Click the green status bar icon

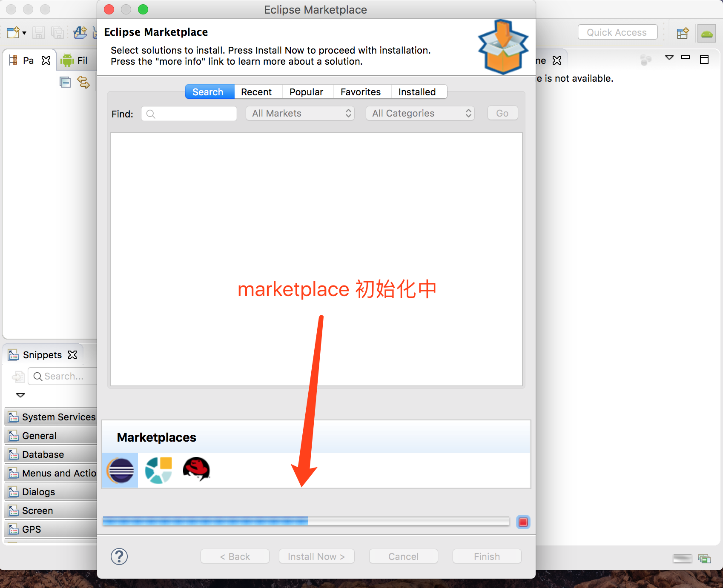pos(705,558)
